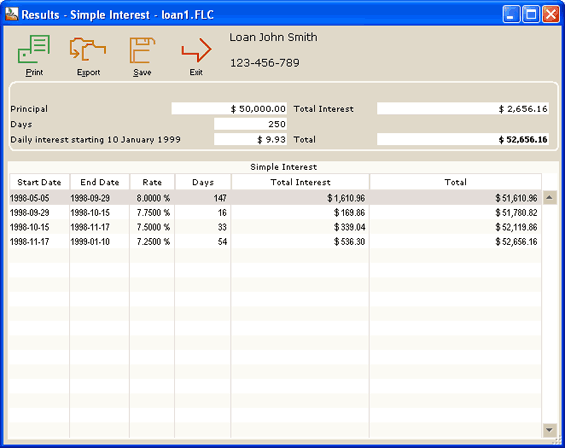Sort by Start Date column header

tap(39, 182)
